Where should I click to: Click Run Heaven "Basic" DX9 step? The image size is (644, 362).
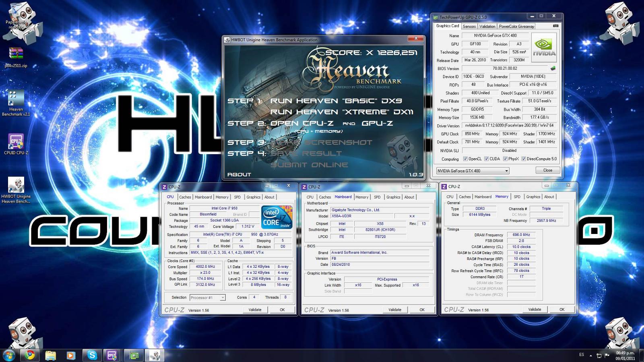(x=336, y=101)
